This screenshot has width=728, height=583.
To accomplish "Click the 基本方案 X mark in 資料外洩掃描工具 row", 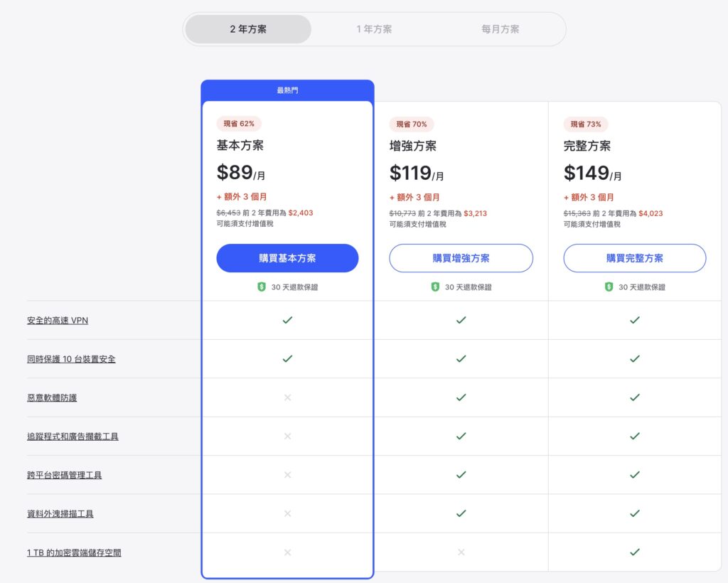I will click(287, 513).
